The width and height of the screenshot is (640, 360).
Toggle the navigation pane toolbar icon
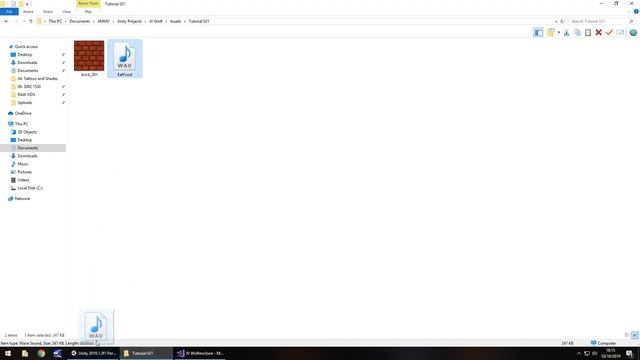pyautogui.click(x=538, y=33)
